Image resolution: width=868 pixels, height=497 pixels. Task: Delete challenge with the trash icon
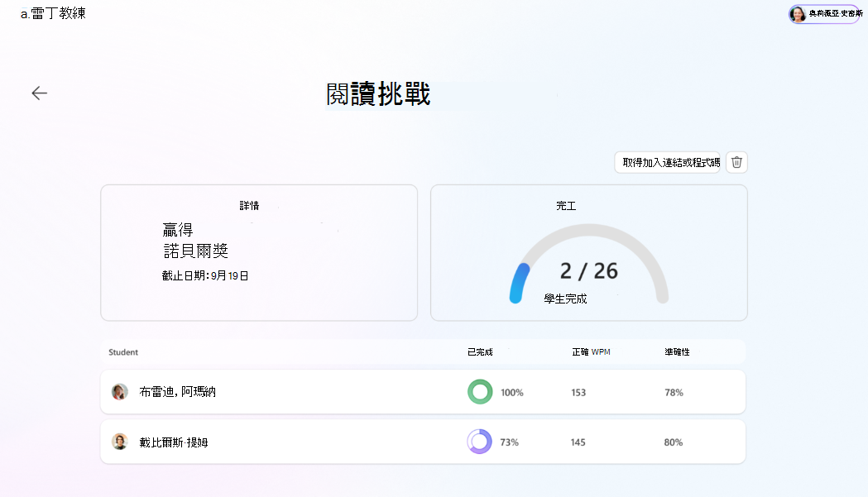(736, 162)
